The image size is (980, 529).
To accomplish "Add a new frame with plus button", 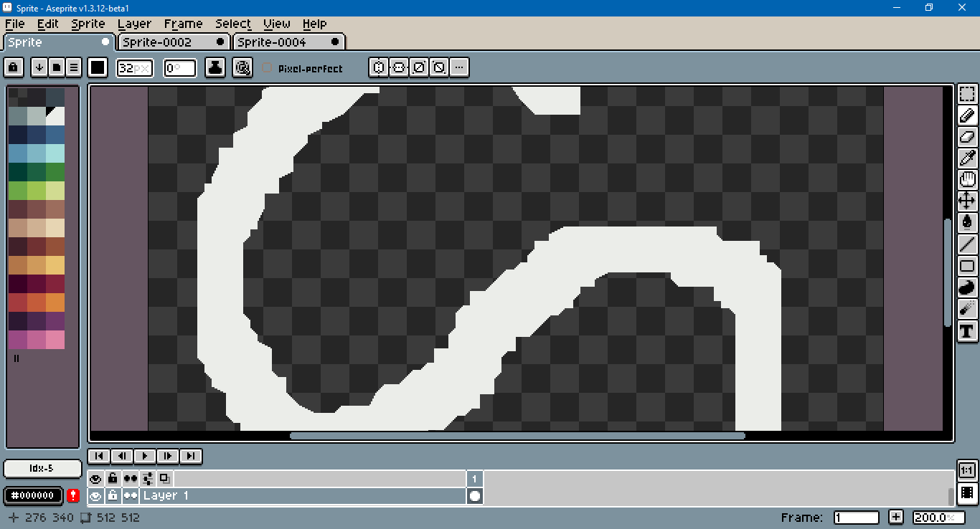I will pos(895,517).
